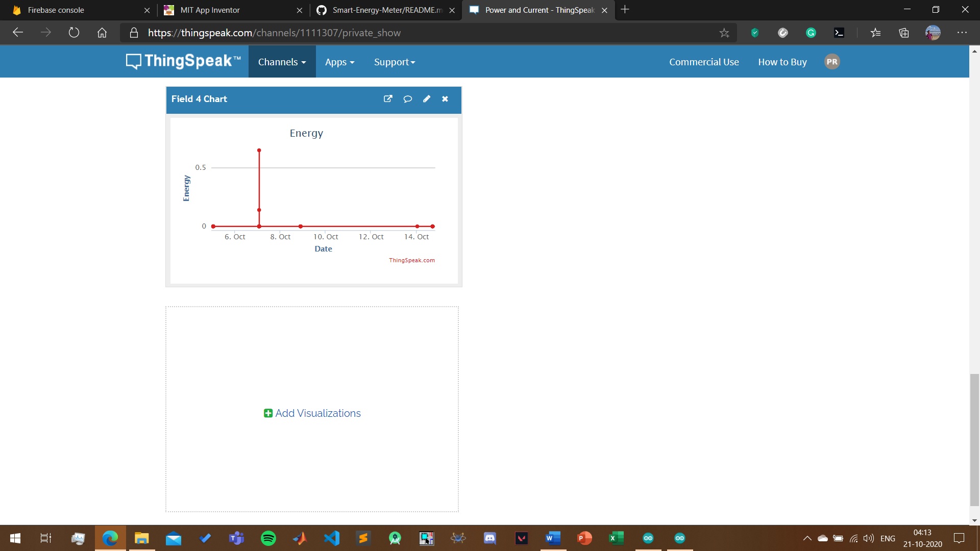Open the Commercial Use link
The width and height of the screenshot is (980, 551).
[x=704, y=62]
